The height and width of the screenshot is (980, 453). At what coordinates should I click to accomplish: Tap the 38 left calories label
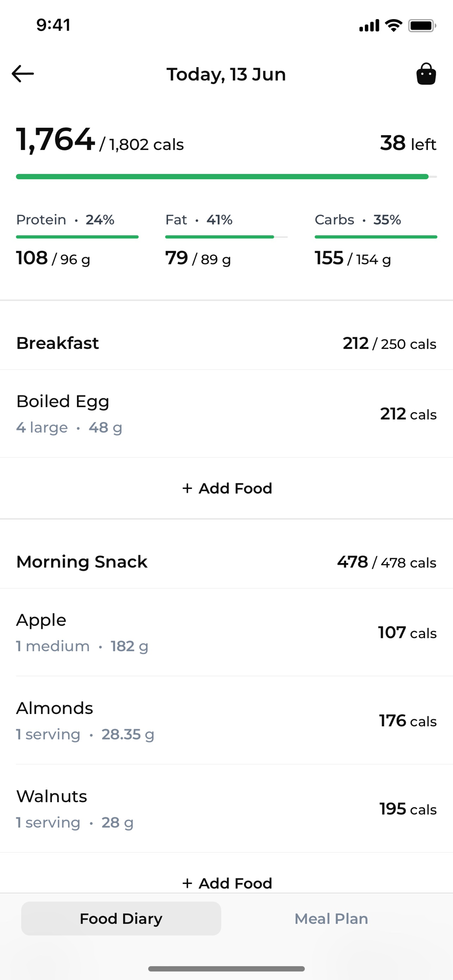coord(408,144)
